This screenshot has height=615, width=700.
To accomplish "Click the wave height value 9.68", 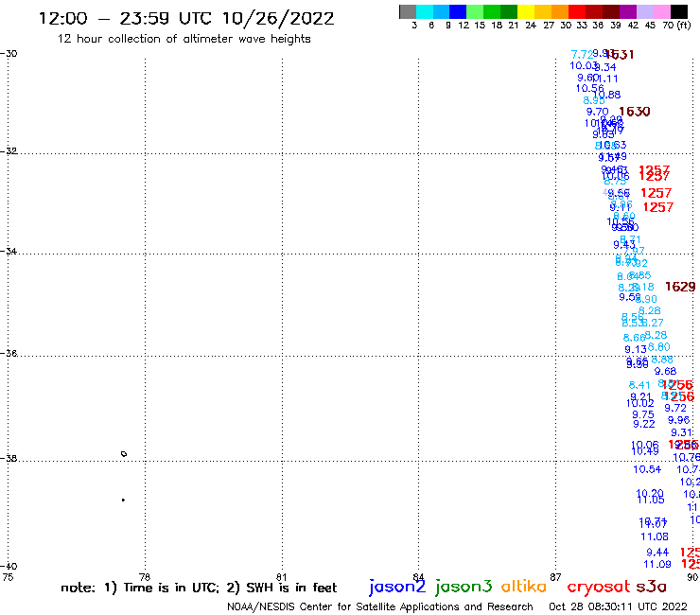I will point(665,371).
